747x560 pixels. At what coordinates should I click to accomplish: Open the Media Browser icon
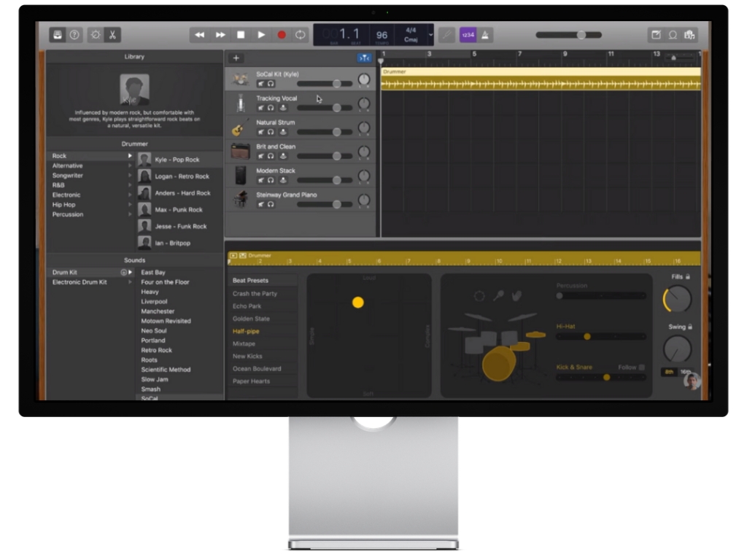tap(689, 35)
